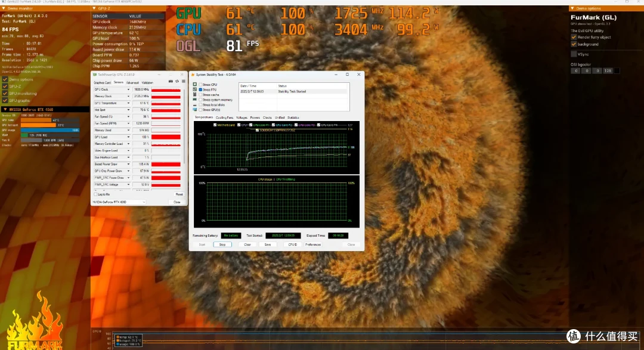Switch to GPU-Z Validation tab

pos(147,82)
